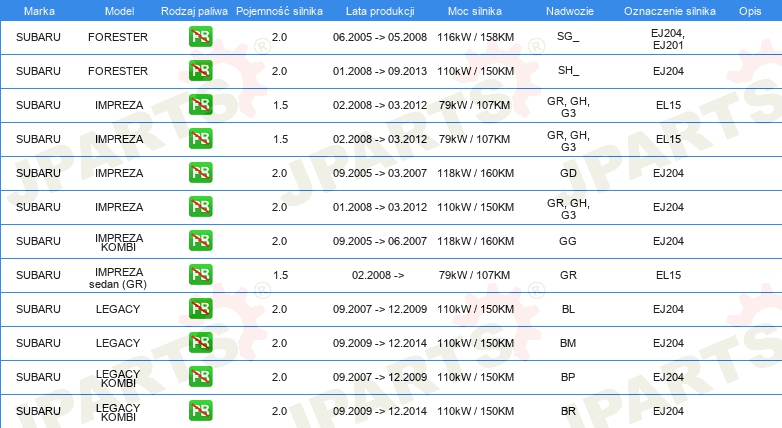
Task: Click the Pojemność silnika column header
Action: [x=279, y=11]
